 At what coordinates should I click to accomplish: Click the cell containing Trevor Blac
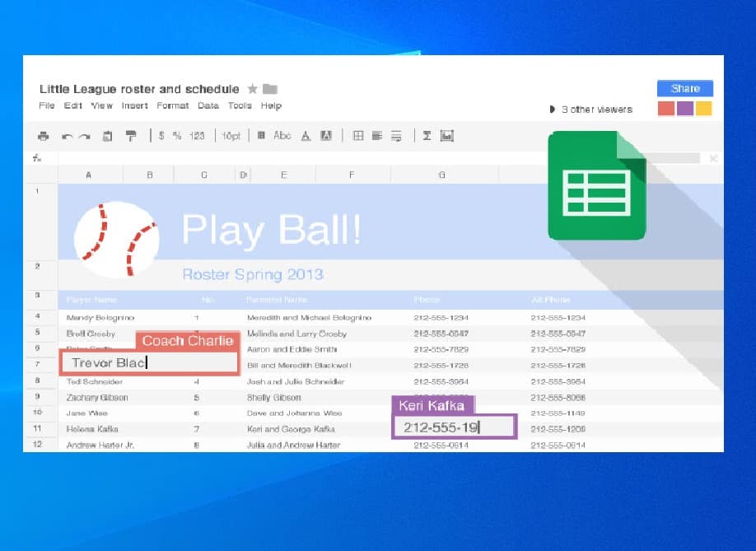[x=150, y=362]
